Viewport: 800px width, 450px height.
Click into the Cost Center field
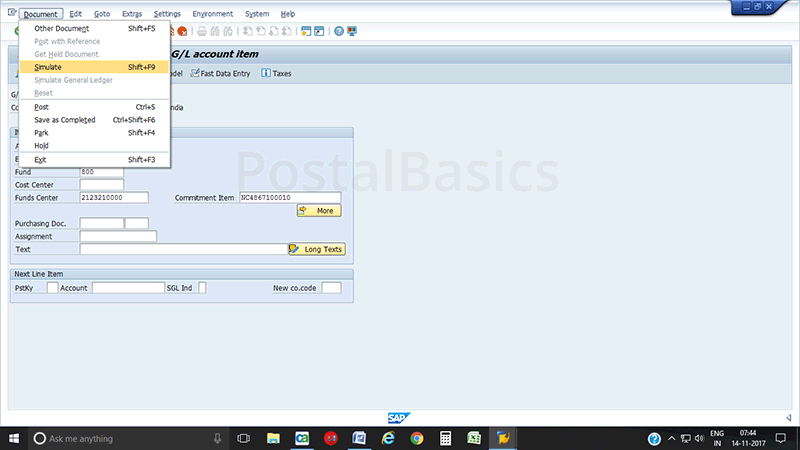tap(101, 184)
